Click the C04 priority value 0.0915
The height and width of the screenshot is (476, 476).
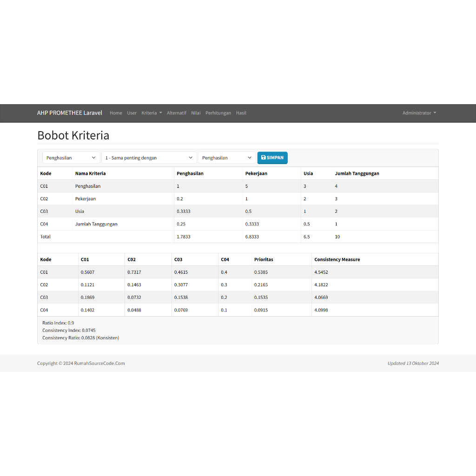(x=261, y=310)
